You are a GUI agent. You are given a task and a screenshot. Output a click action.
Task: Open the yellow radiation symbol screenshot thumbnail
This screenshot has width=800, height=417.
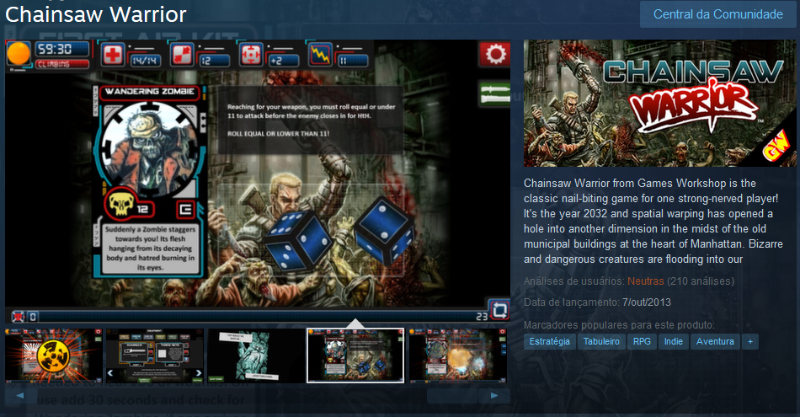(54, 356)
